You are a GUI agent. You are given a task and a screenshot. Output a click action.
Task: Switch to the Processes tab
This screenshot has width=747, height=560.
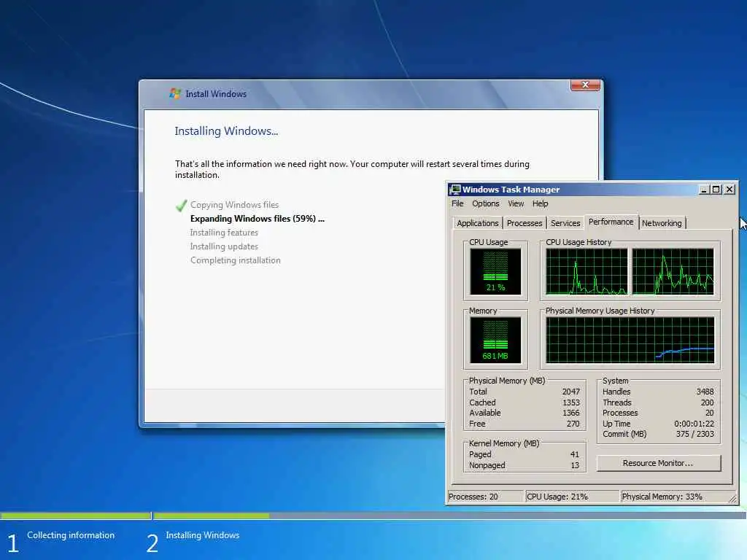pos(524,223)
